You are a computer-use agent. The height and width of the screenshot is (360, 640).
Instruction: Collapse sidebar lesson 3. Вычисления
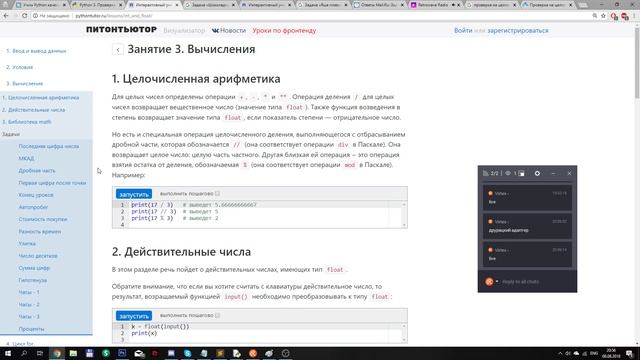[x=24, y=84]
